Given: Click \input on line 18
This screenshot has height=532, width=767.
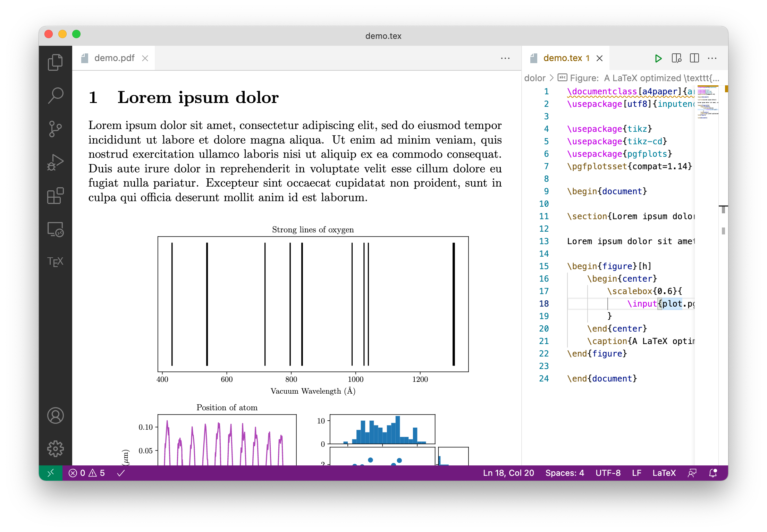Looking at the screenshot, I should (x=642, y=304).
